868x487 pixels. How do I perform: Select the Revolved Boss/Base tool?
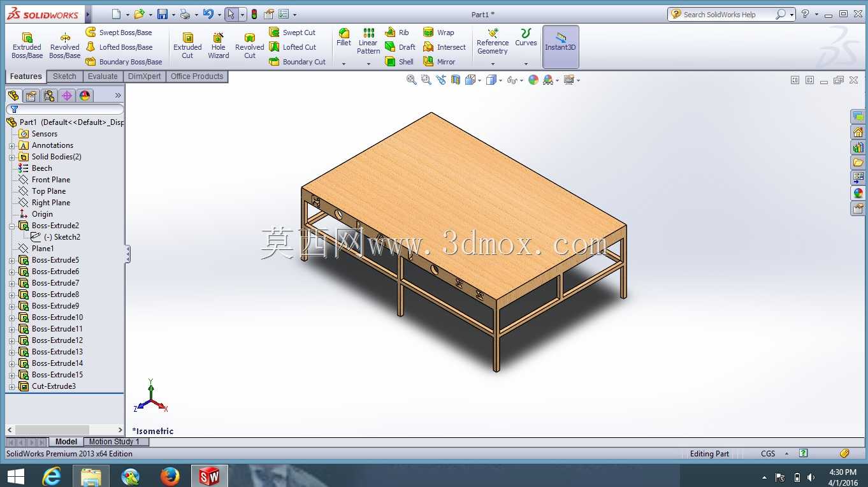(65, 46)
